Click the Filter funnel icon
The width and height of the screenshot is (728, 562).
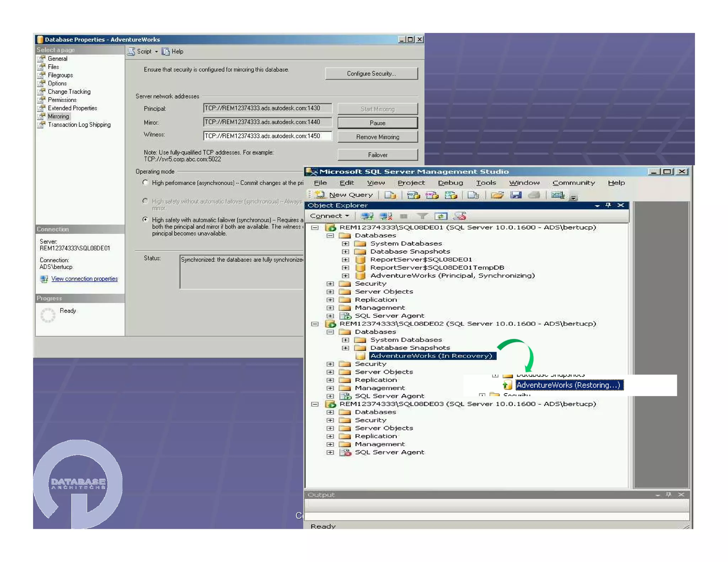tap(422, 216)
